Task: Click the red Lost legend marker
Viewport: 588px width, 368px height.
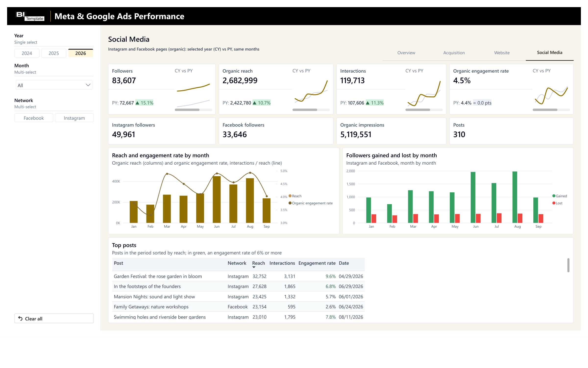Action: (x=554, y=203)
